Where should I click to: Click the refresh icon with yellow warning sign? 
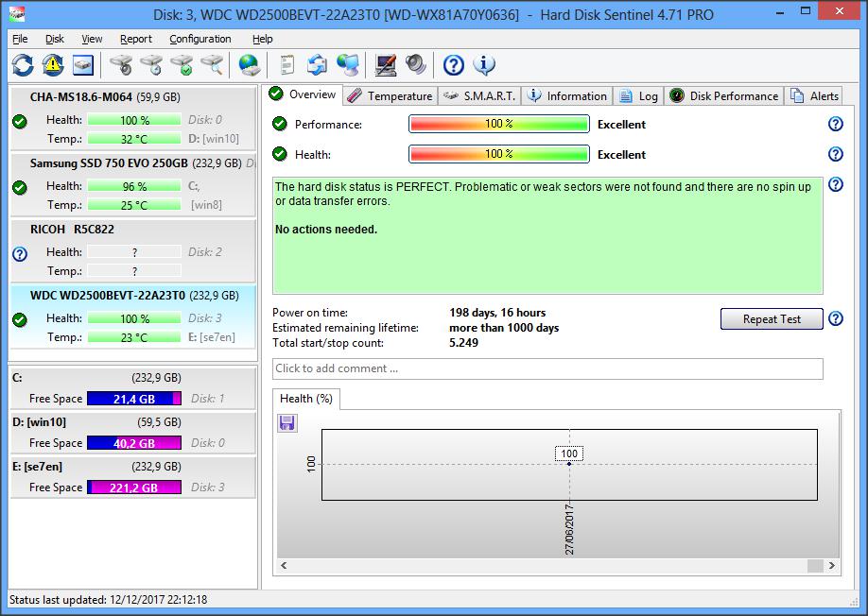click(53, 64)
